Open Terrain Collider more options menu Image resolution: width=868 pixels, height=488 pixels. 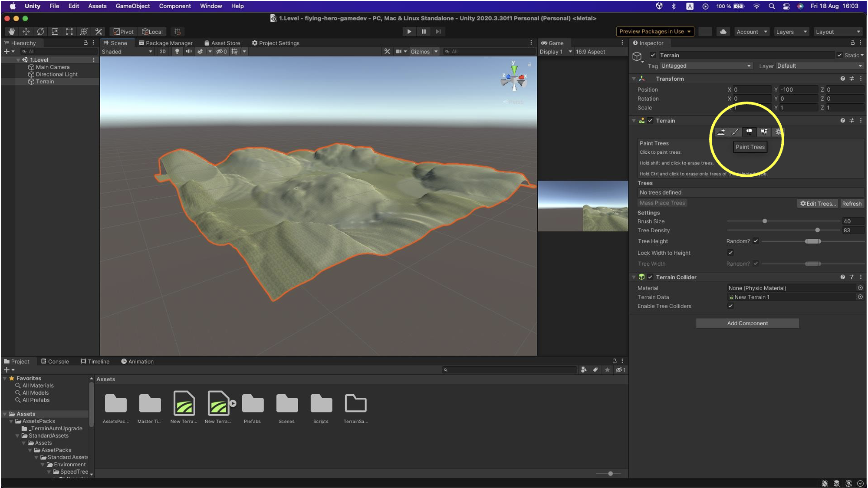point(861,277)
